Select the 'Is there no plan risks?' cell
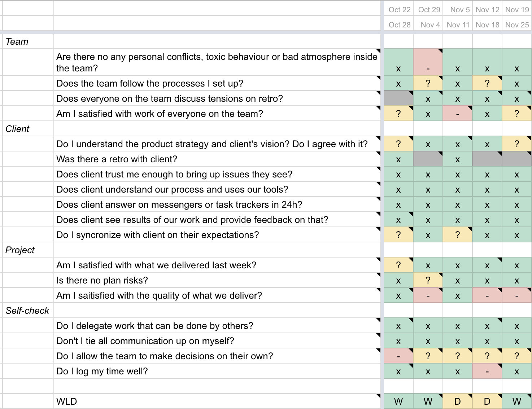Screen dimensions: 532x409 click(x=218, y=280)
